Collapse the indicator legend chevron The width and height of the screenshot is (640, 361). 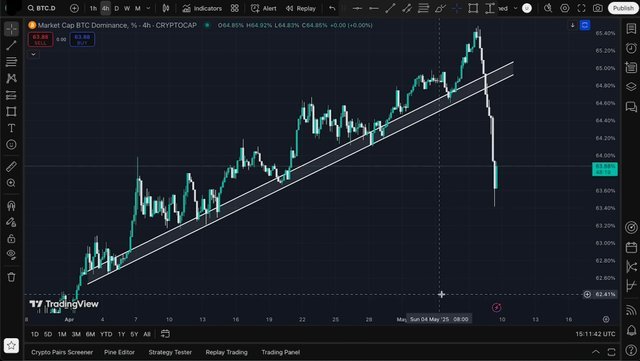click(x=33, y=54)
